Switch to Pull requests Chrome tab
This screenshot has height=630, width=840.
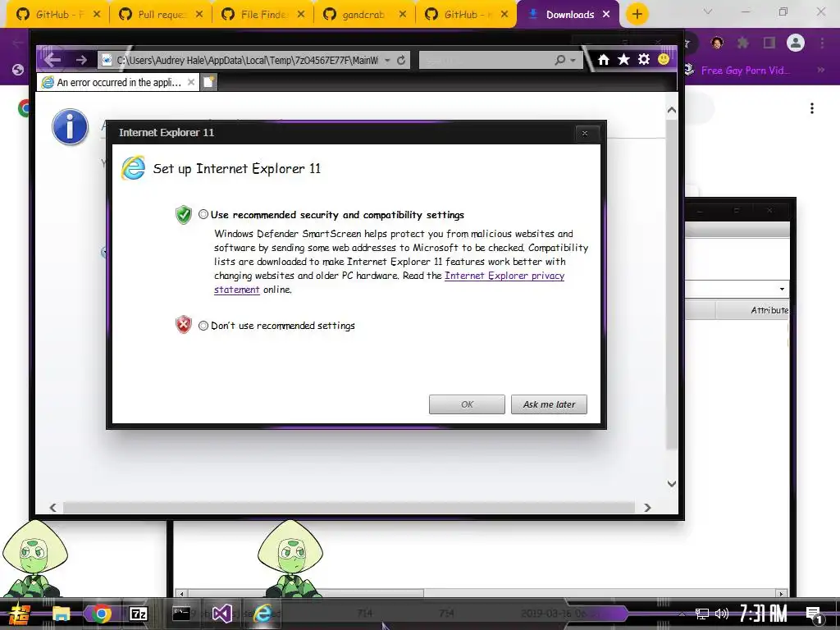(160, 15)
